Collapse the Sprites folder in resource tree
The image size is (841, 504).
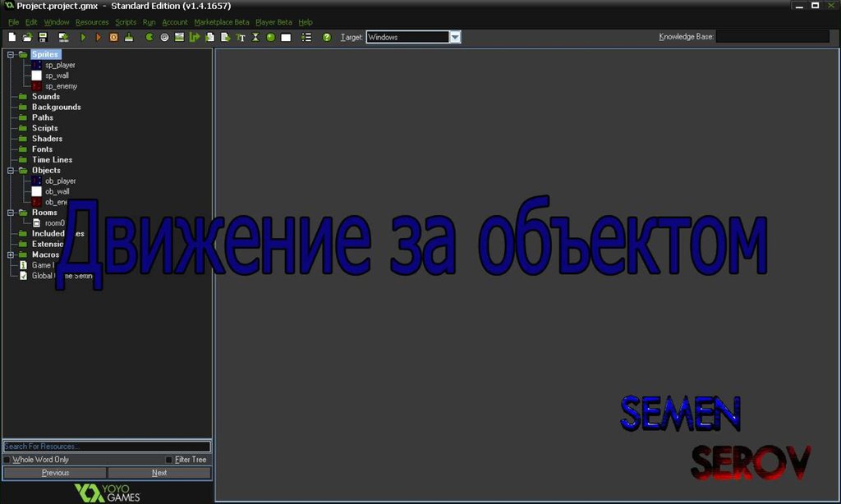click(10, 55)
